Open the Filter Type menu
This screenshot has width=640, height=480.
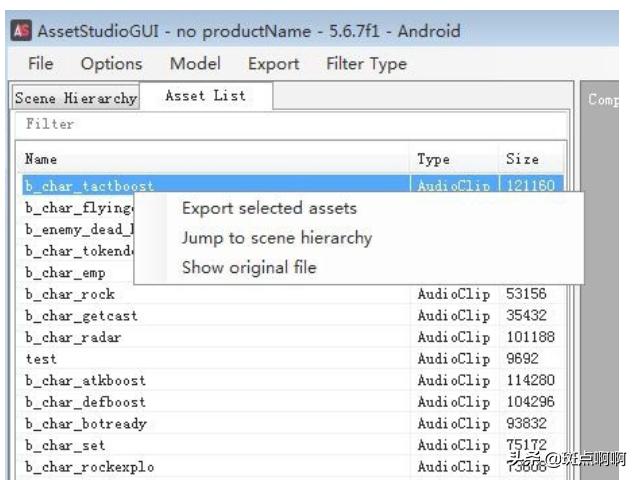coord(366,64)
